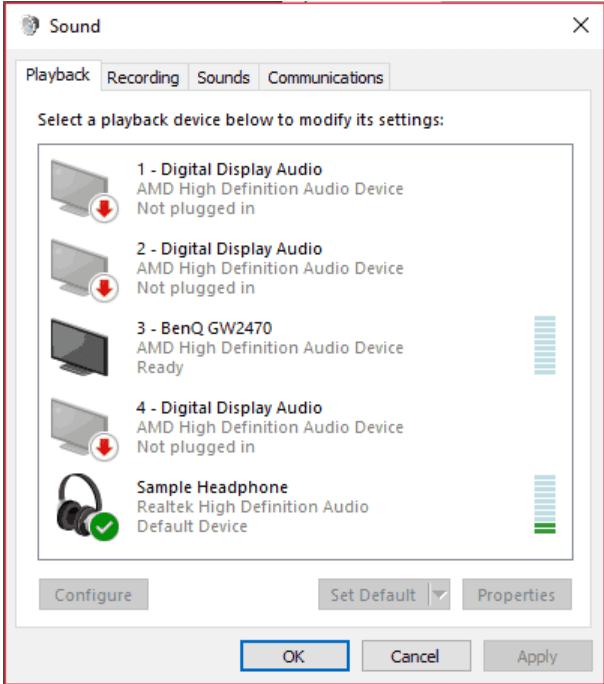Screen dimensions: 604x684
Task: Click the Configure button
Action: pos(93,595)
